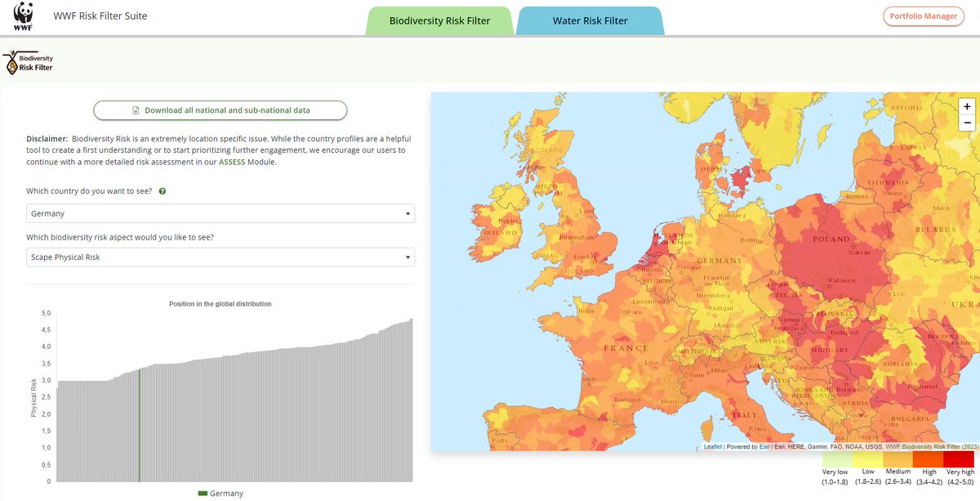The width and height of the screenshot is (980, 501).
Task: Click the Low legend color swatch
Action: (868, 459)
